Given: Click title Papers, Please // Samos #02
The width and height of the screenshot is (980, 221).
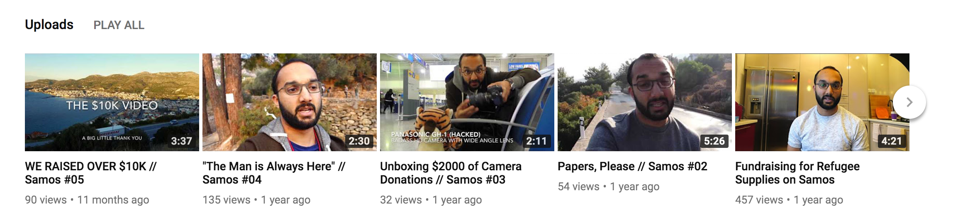Looking at the screenshot, I should pos(632,166).
